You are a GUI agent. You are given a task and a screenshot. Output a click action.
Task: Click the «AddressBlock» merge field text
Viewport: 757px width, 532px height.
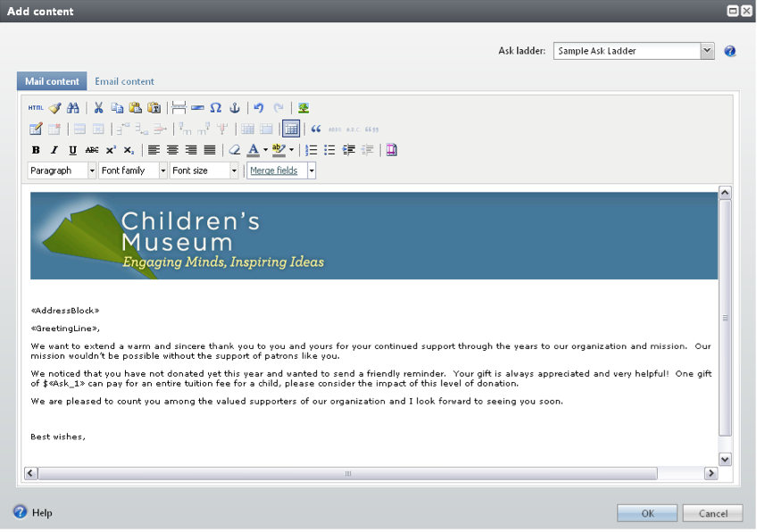tap(65, 311)
